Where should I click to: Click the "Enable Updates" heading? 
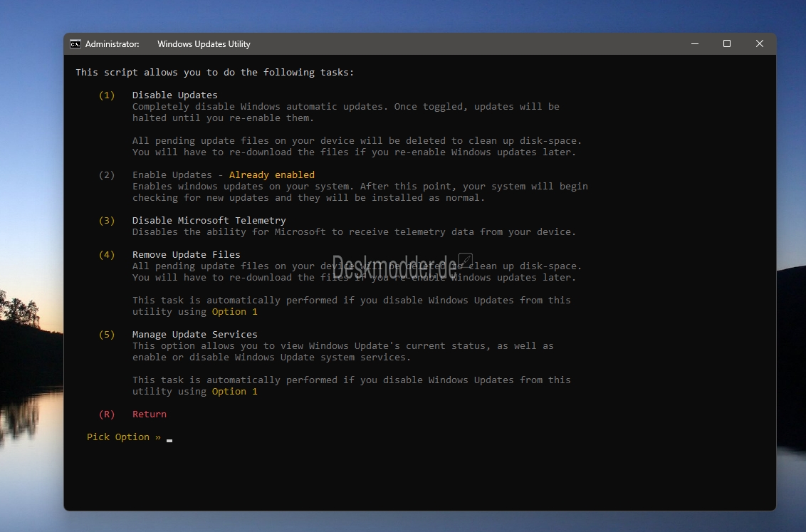[172, 174]
